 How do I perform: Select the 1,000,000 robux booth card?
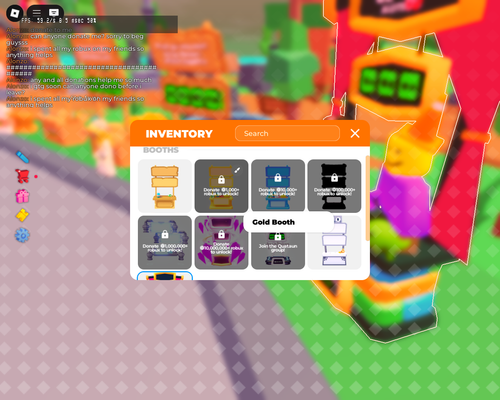coord(165,242)
